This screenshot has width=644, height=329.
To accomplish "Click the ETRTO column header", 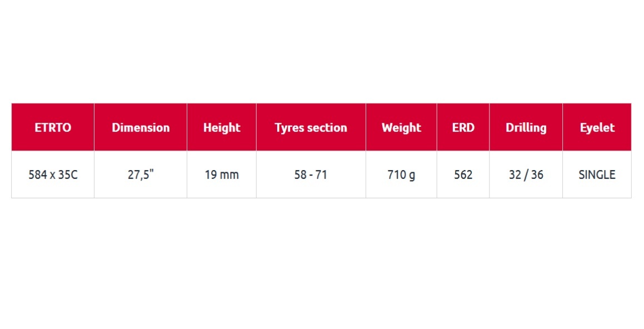I will click(x=53, y=127).
